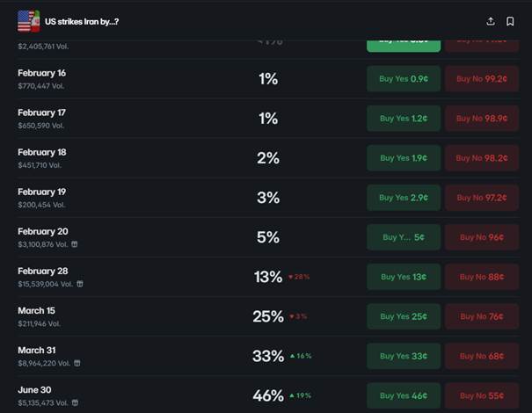
Task: Click the green 19% up indicator for June 30
Action: [x=299, y=395]
